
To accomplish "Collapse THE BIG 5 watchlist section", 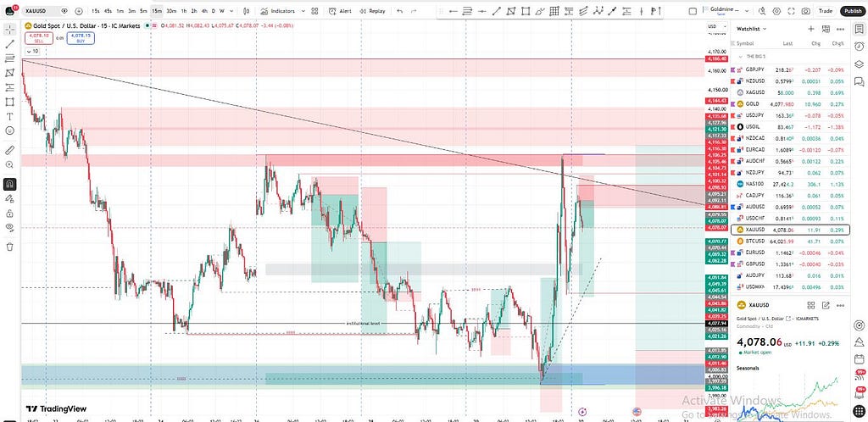I will point(742,57).
